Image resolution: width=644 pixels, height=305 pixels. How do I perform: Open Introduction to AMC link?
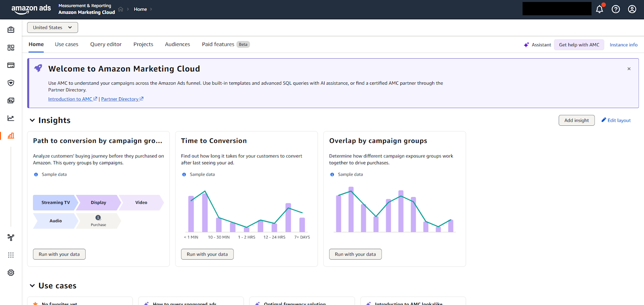point(72,99)
